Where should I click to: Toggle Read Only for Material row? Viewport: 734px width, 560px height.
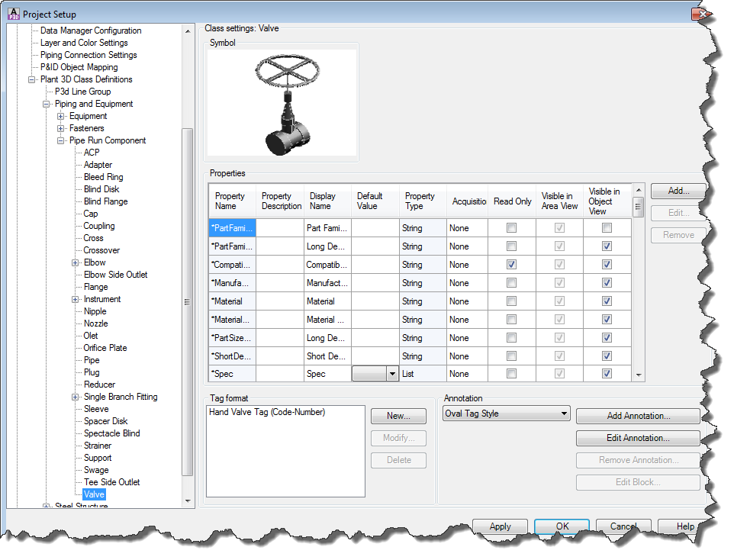click(512, 301)
